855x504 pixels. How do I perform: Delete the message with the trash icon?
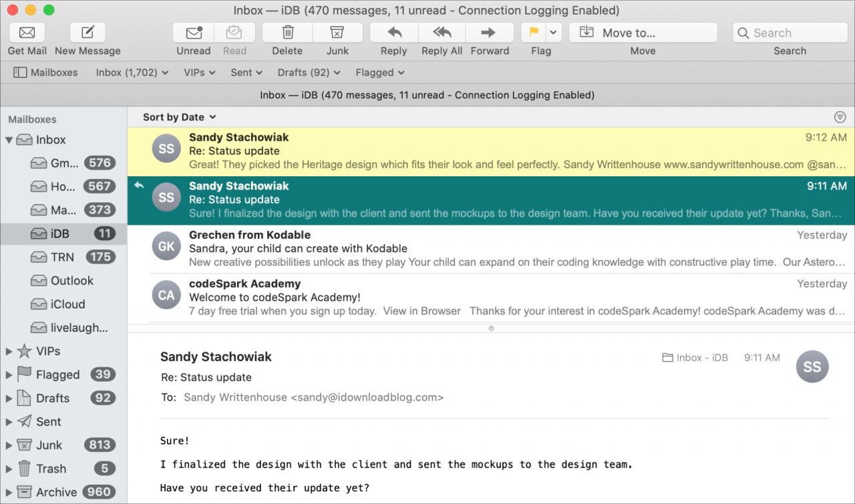click(288, 33)
